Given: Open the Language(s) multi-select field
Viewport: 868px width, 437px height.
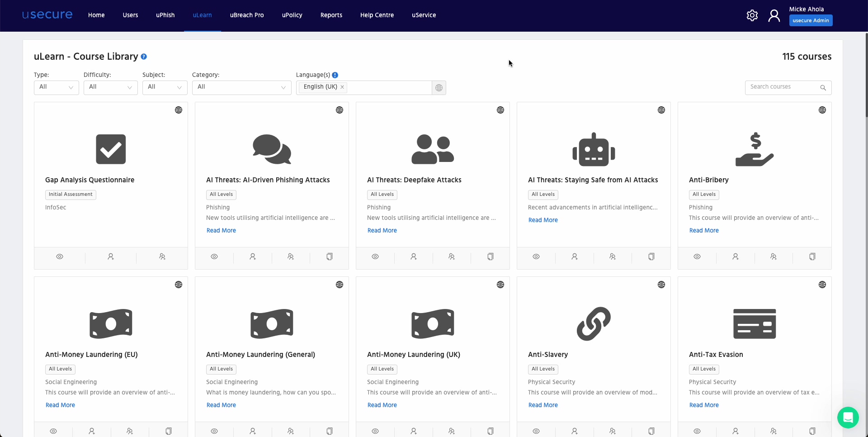Looking at the screenshot, I should pyautogui.click(x=364, y=88).
